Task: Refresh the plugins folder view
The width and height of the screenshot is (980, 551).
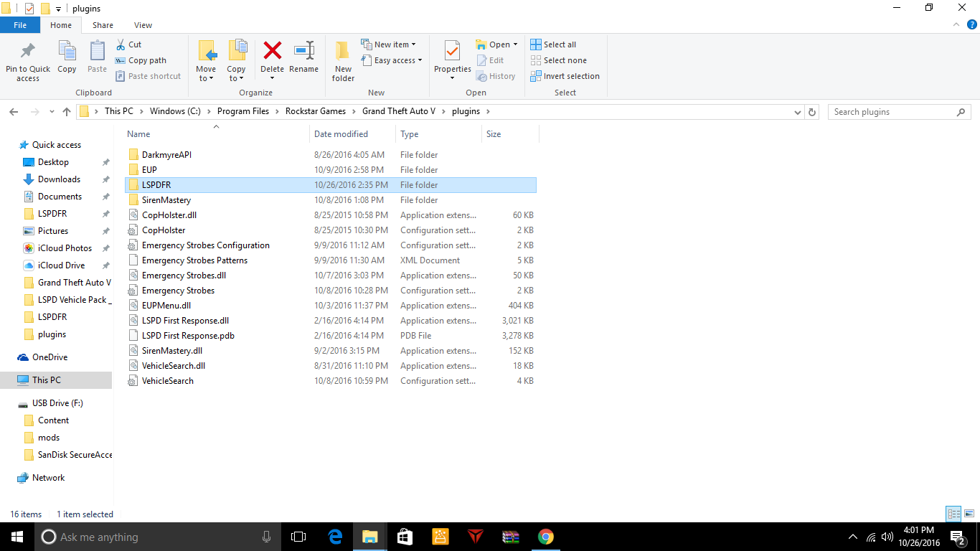Action: (x=812, y=112)
